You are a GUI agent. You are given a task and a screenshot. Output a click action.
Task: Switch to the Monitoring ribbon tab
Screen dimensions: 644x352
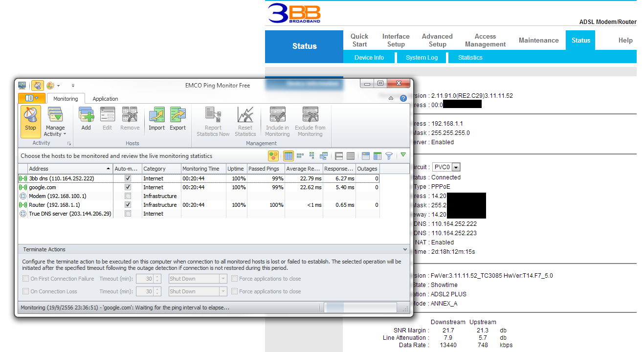coord(66,99)
